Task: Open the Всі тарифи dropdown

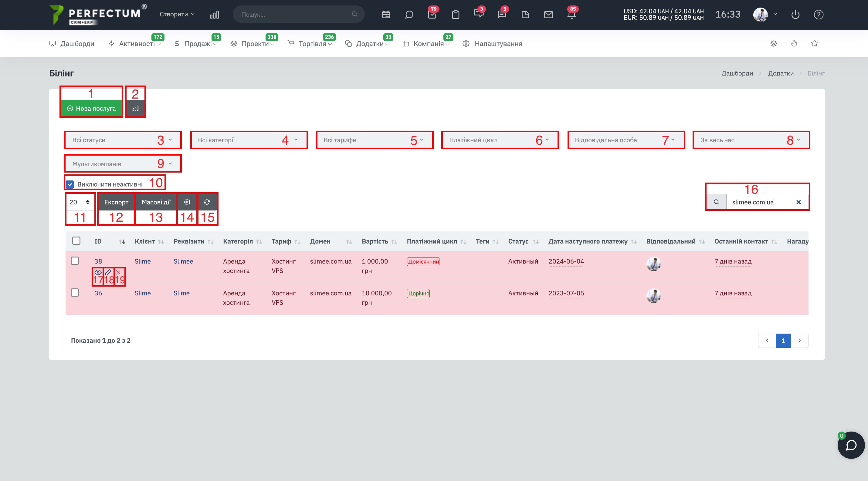Action: pyautogui.click(x=374, y=140)
